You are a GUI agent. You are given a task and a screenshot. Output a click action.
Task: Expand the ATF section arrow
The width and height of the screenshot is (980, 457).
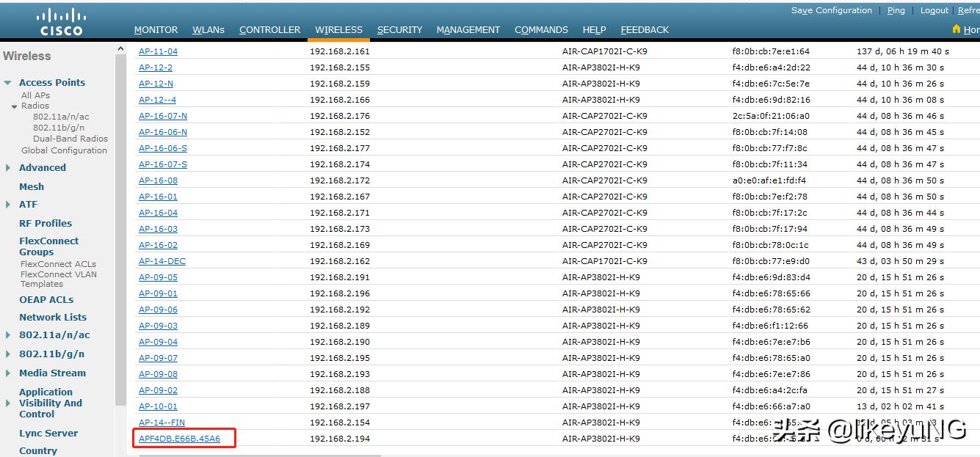coord(7,205)
